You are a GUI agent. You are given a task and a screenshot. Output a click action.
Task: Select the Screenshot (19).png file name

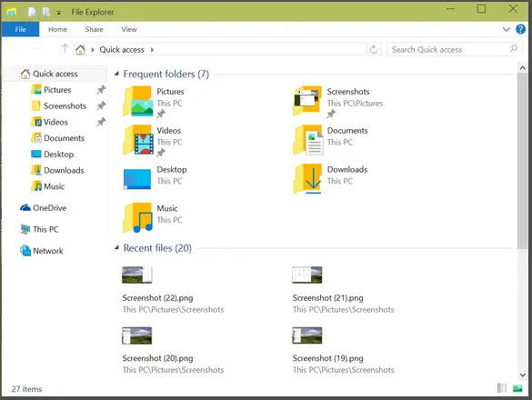327,358
